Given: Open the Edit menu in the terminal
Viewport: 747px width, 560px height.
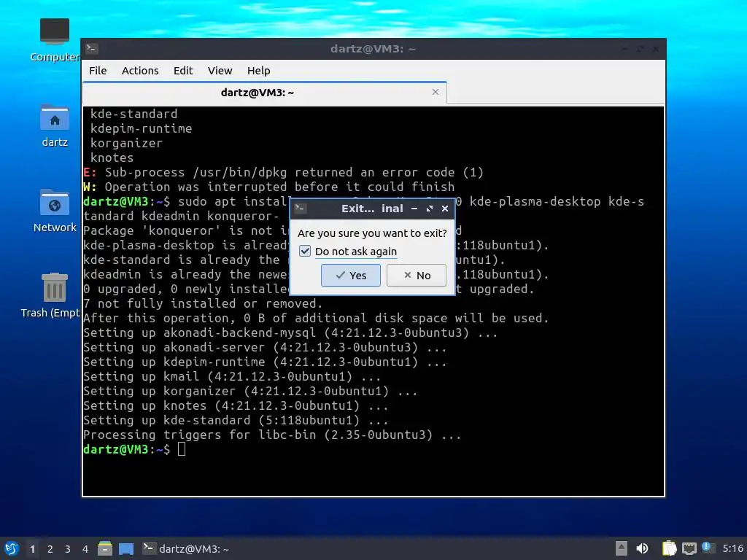Looking at the screenshot, I should [183, 71].
